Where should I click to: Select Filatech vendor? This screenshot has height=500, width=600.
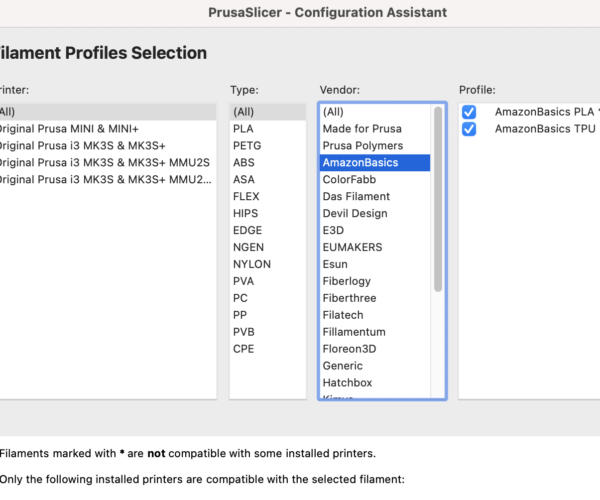375,315
